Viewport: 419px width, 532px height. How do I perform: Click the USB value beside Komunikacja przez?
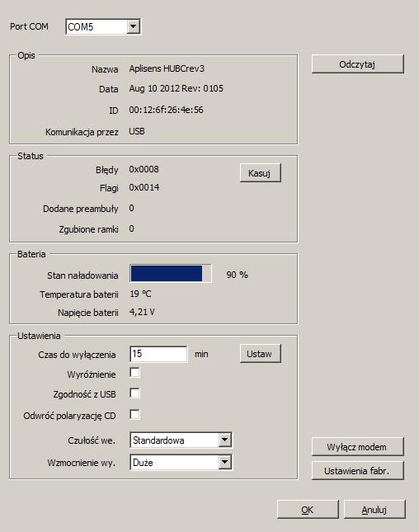(x=137, y=131)
